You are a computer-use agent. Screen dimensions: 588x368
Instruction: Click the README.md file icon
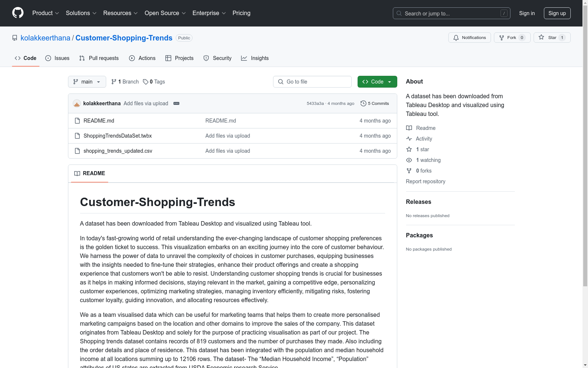point(77,121)
